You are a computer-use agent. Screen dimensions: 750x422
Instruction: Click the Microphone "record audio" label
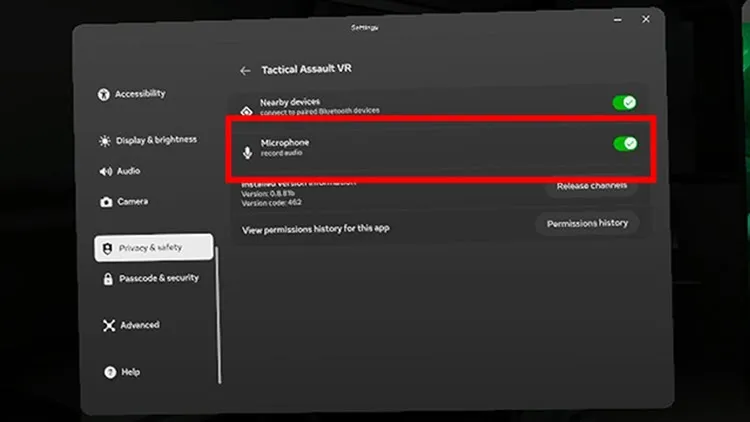click(281, 153)
